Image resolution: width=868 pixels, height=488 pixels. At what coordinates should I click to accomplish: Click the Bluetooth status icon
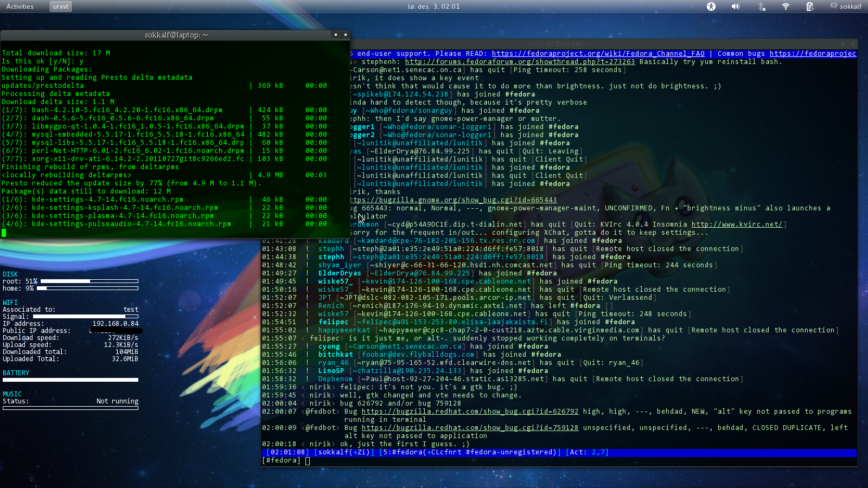point(761,7)
